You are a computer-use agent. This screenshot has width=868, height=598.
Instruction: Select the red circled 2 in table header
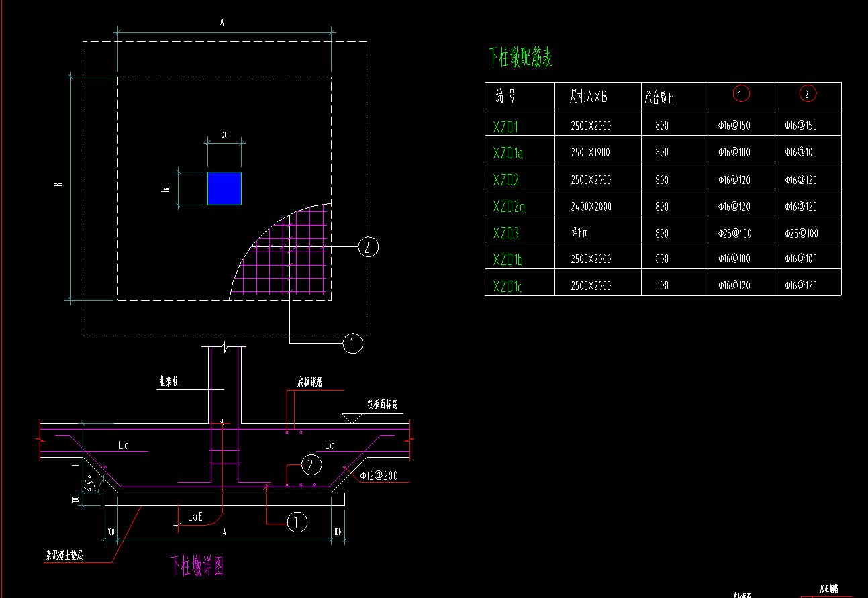(808, 95)
